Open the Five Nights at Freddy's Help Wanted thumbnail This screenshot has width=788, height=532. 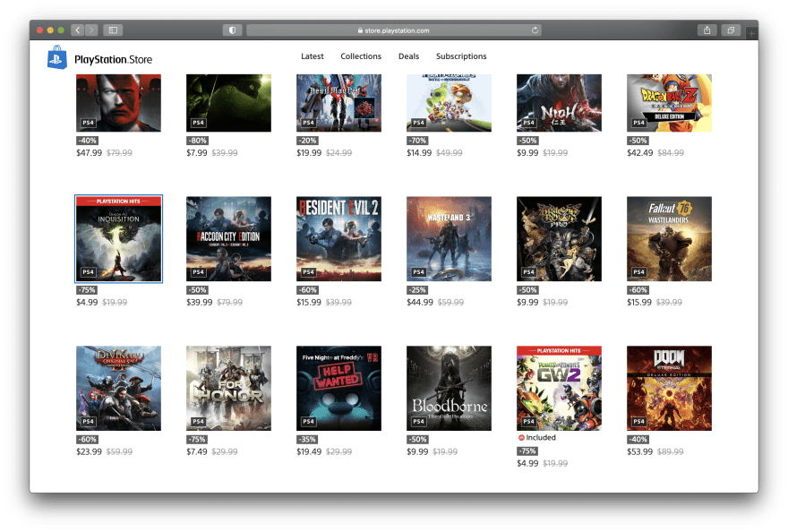(x=338, y=388)
